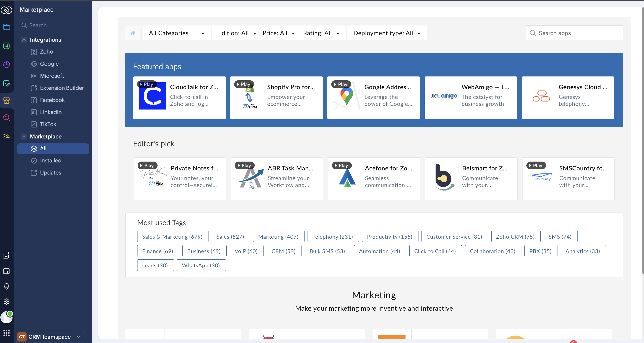Viewport: 644px width, 343px height.
Task: Open the calendar icon in left rail
Action: point(6,271)
